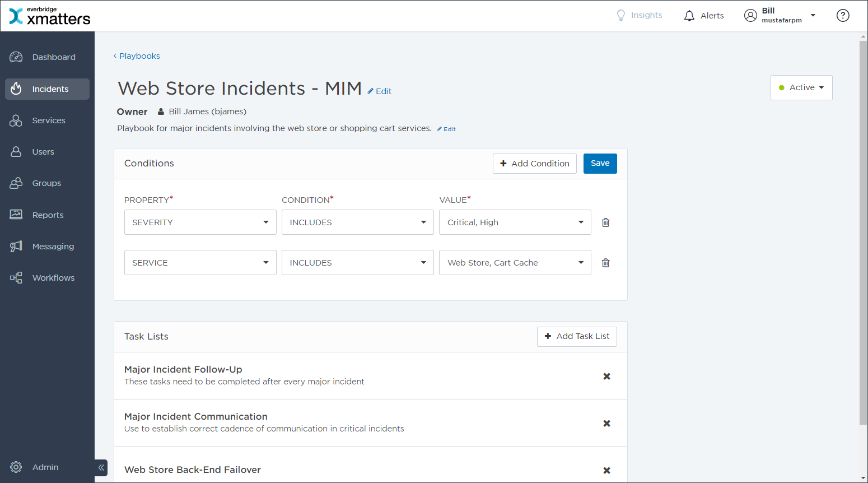
Task: Click the Insights lightbulb icon
Action: pos(620,15)
